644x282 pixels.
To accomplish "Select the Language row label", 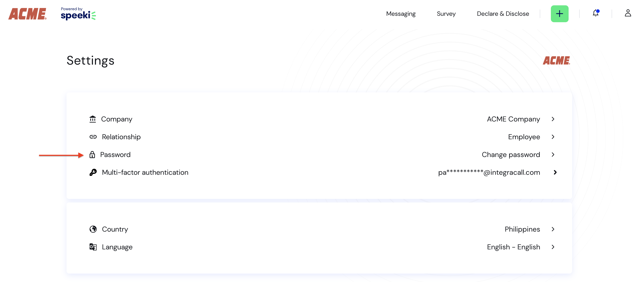I will pyautogui.click(x=117, y=247).
